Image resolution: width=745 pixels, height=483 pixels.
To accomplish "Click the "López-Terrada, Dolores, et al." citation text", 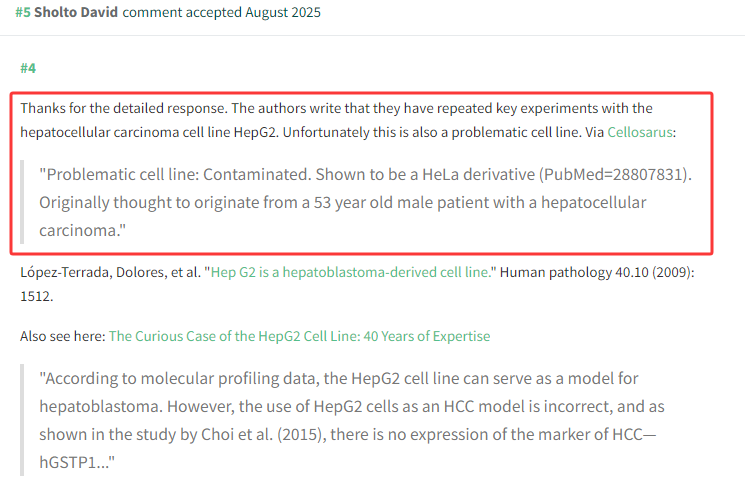I will coord(108,272).
